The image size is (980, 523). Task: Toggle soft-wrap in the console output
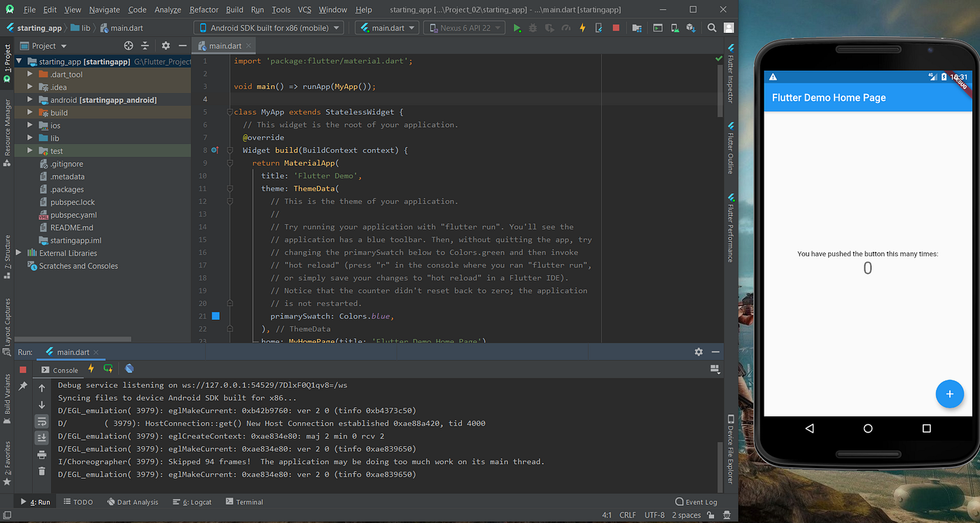pos(41,421)
